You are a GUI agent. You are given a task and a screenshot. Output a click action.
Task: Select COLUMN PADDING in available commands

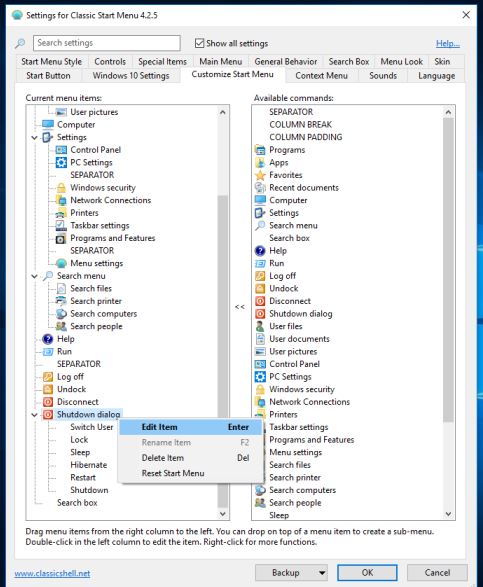click(x=306, y=137)
